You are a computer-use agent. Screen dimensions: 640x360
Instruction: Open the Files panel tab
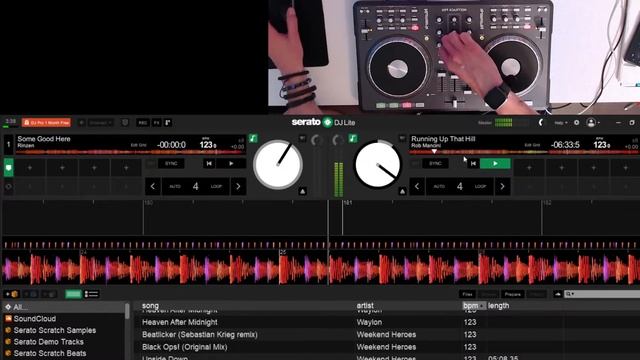(x=467, y=294)
